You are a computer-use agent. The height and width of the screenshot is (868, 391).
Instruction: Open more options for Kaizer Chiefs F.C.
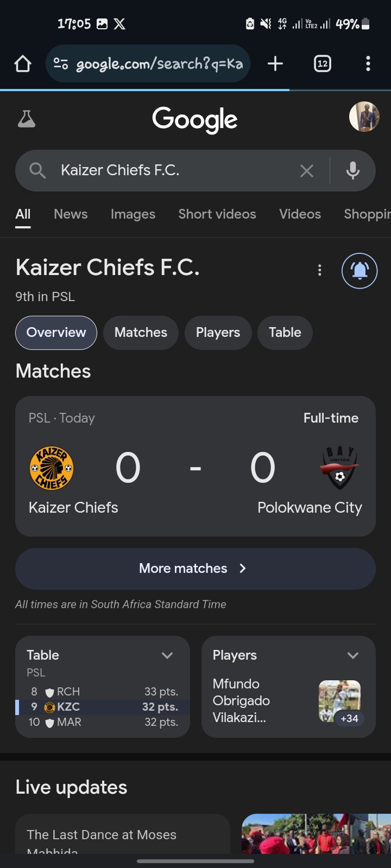[x=320, y=270]
